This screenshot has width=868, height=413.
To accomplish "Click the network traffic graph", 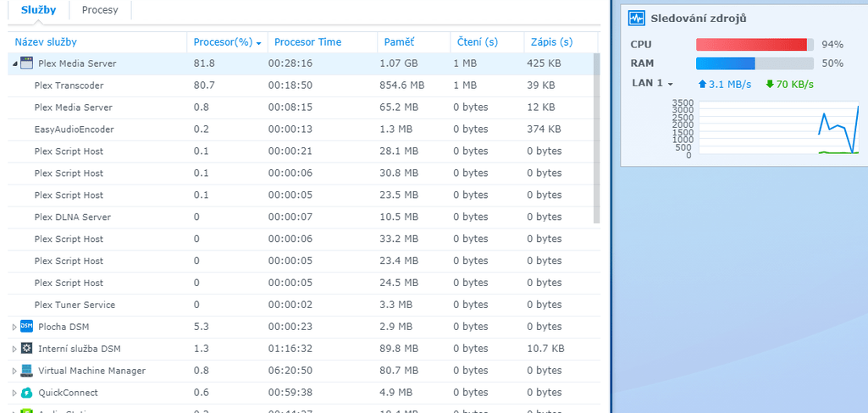I will point(779,129).
